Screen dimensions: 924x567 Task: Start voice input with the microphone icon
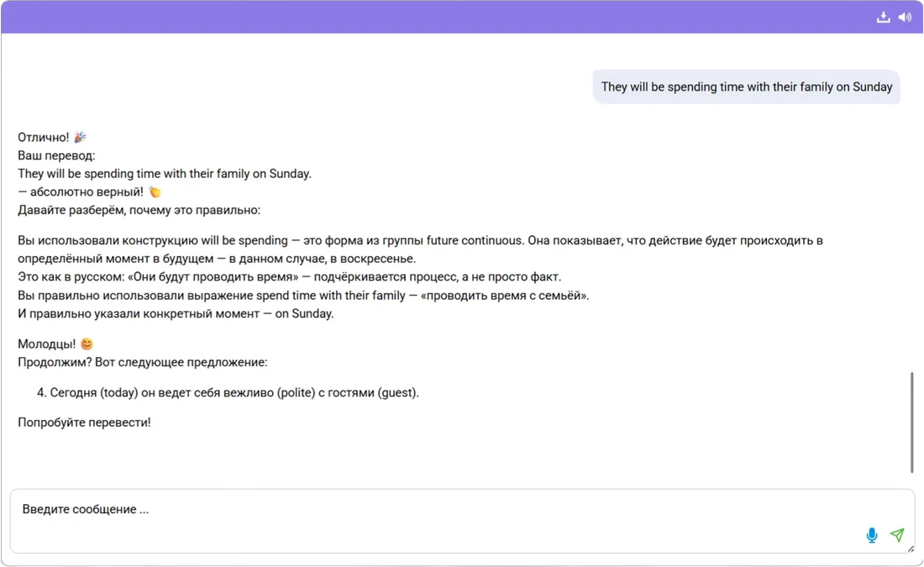(872, 534)
